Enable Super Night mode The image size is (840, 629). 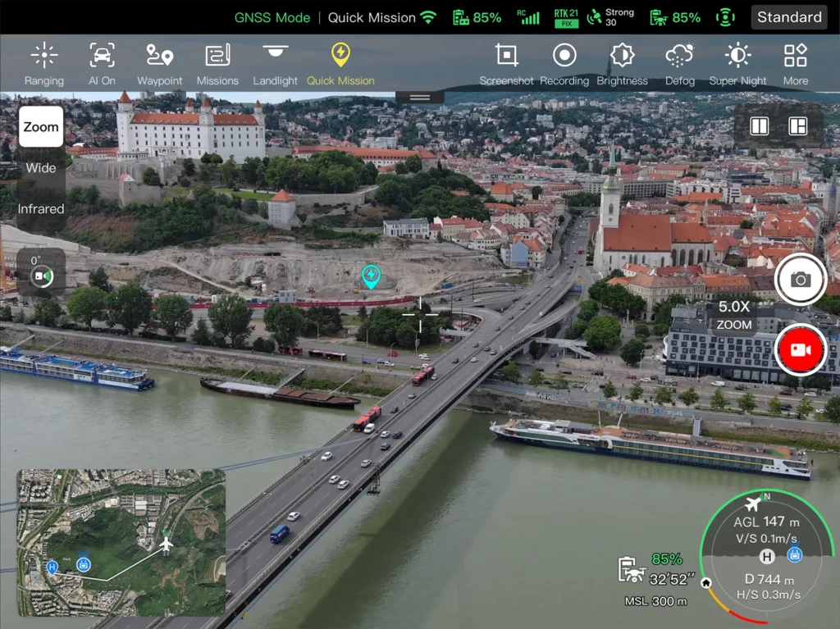(x=737, y=64)
